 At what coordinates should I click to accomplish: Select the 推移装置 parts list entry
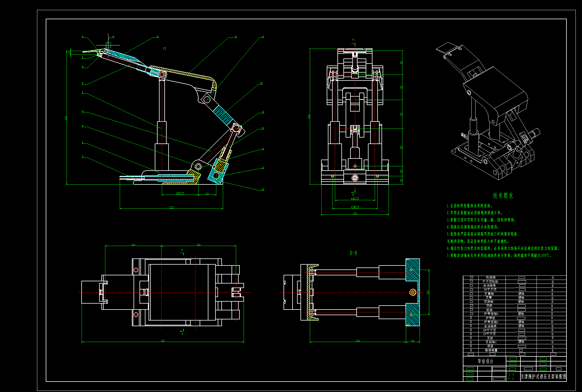point(491,350)
